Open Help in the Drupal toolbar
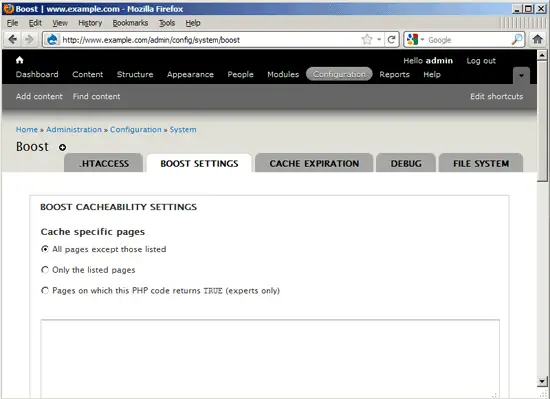This screenshot has width=550, height=399. pyautogui.click(x=432, y=74)
